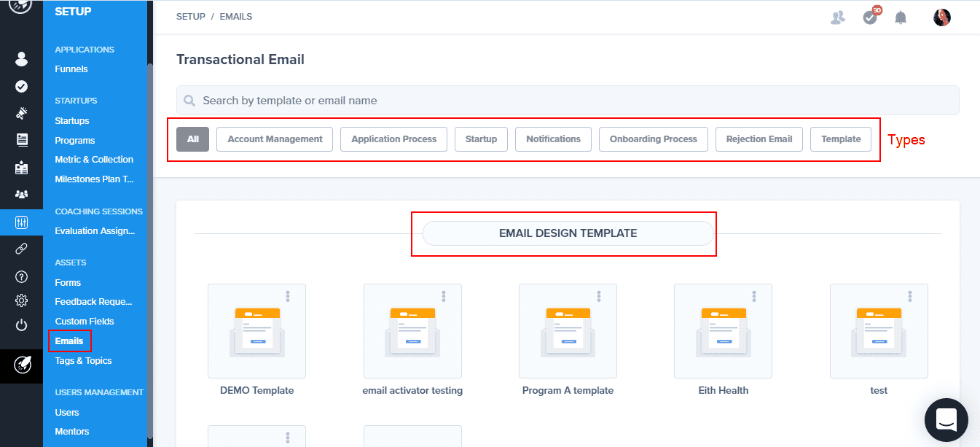Viewport: 980px width, 447px height.
Task: Click EMAILS in the breadcrumb
Action: pyautogui.click(x=236, y=16)
